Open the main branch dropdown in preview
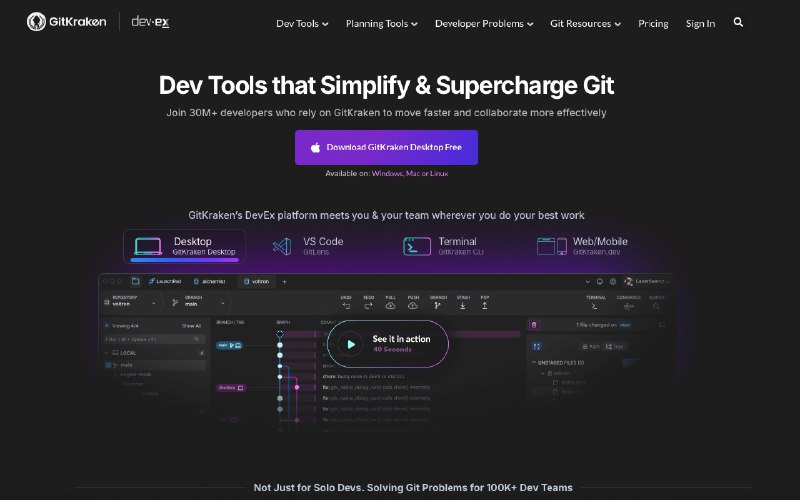Viewport: 800px width, 500px height. tap(198, 303)
